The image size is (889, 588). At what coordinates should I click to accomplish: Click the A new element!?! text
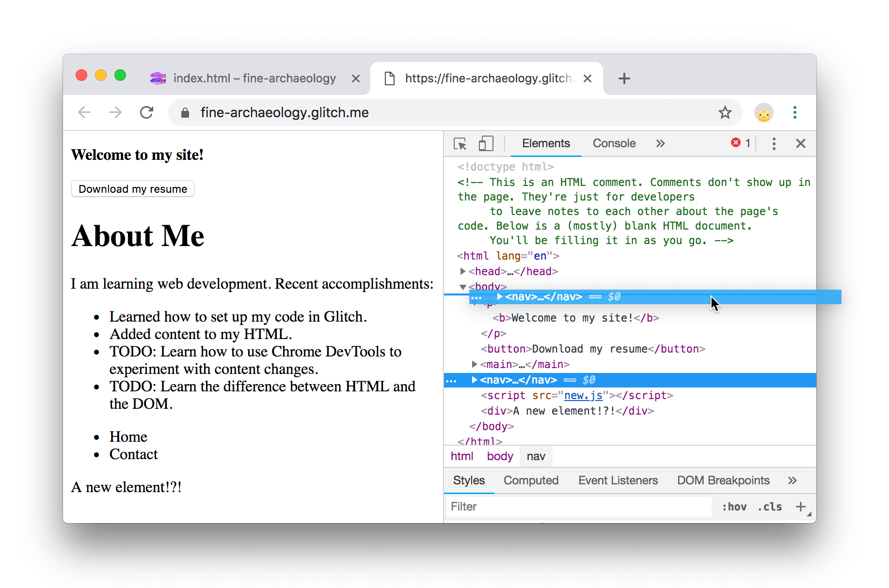[126, 487]
